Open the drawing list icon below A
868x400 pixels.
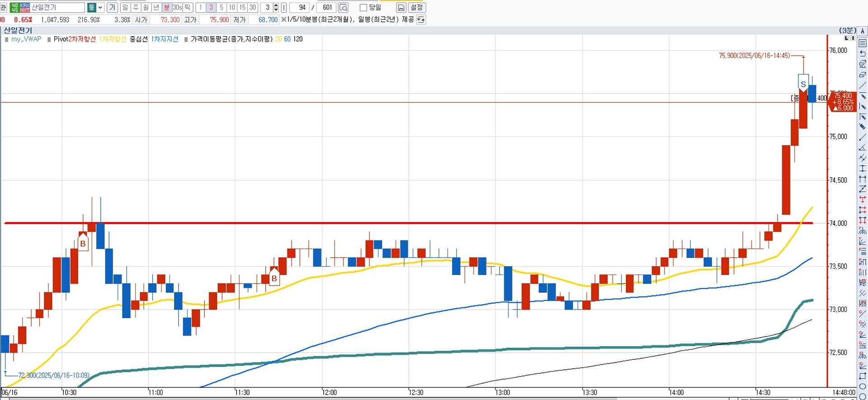coord(863,43)
